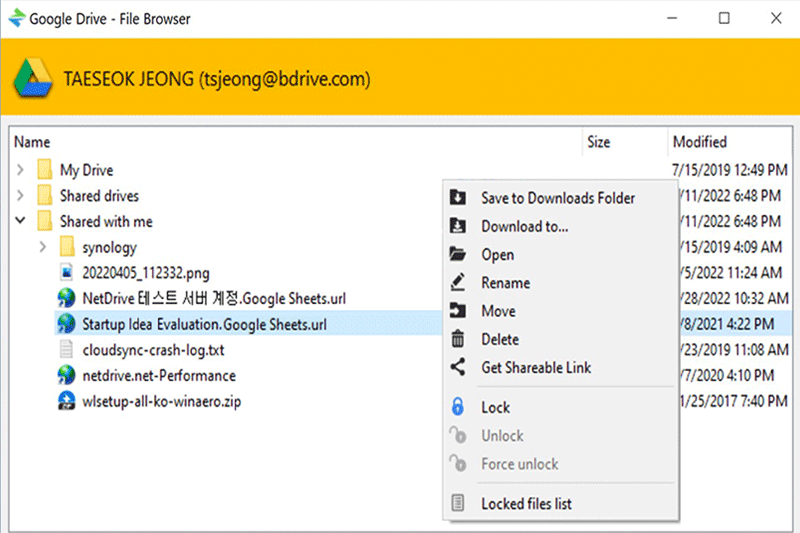This screenshot has height=533, width=800.
Task: Select wlsetup-all-ko-winaero.zip file
Action: click(161, 402)
